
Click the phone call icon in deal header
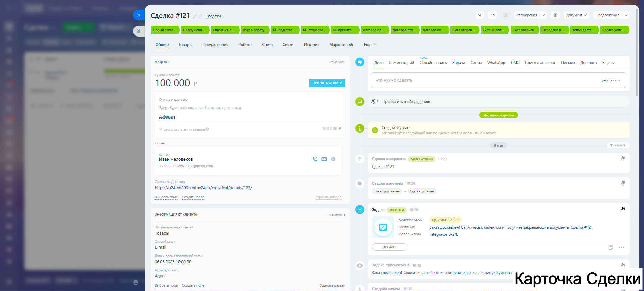pos(480,15)
